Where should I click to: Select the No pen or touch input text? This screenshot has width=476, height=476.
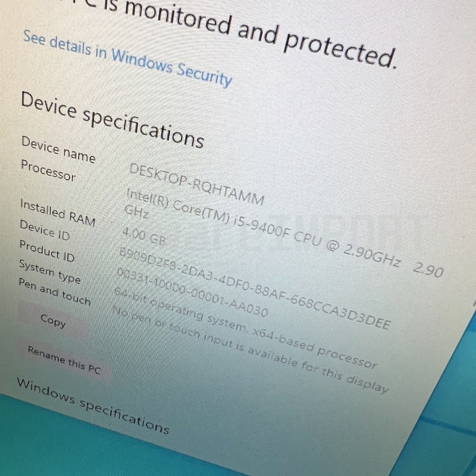pyautogui.click(x=250, y=350)
